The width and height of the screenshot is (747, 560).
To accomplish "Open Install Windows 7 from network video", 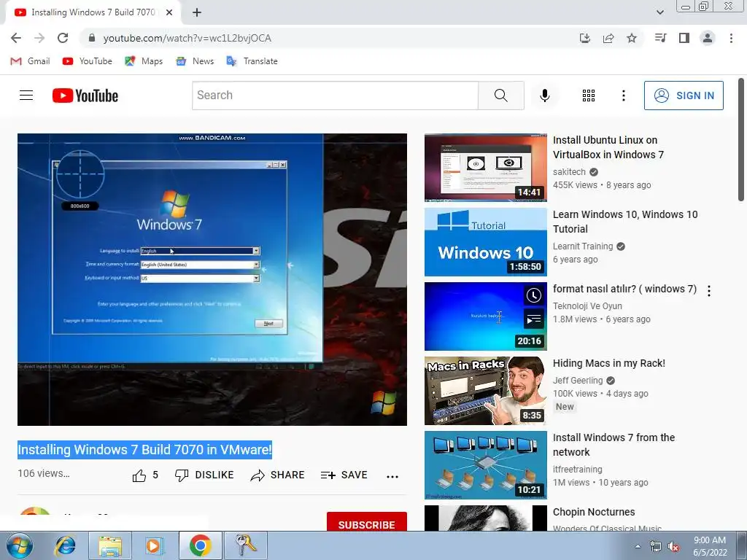I will (614, 445).
